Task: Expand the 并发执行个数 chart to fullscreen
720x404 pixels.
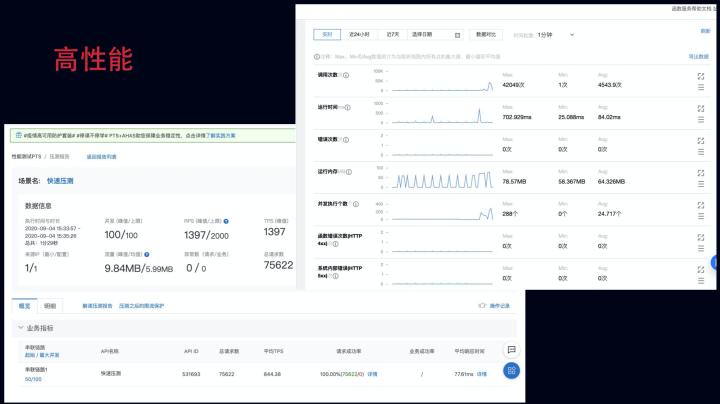Action: [701, 205]
